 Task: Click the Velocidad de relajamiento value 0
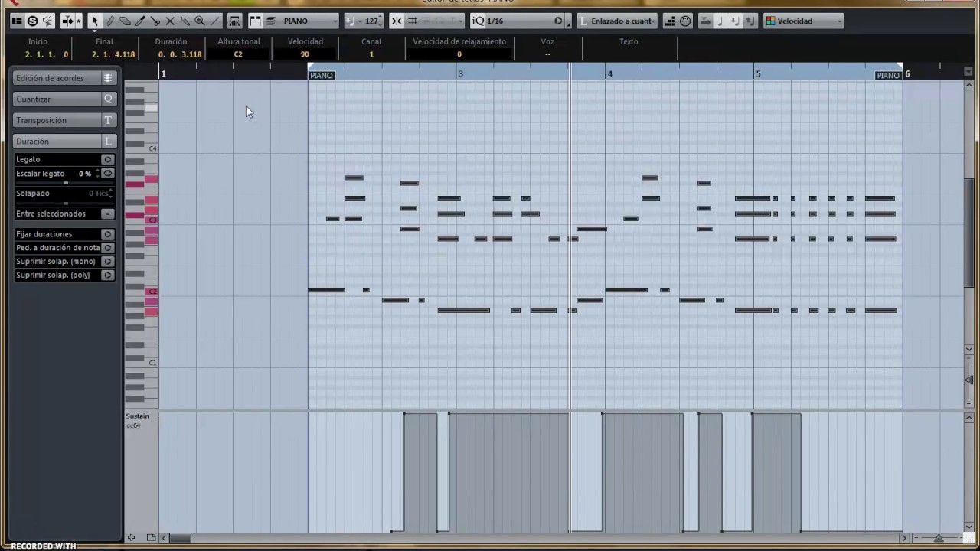[x=459, y=54]
